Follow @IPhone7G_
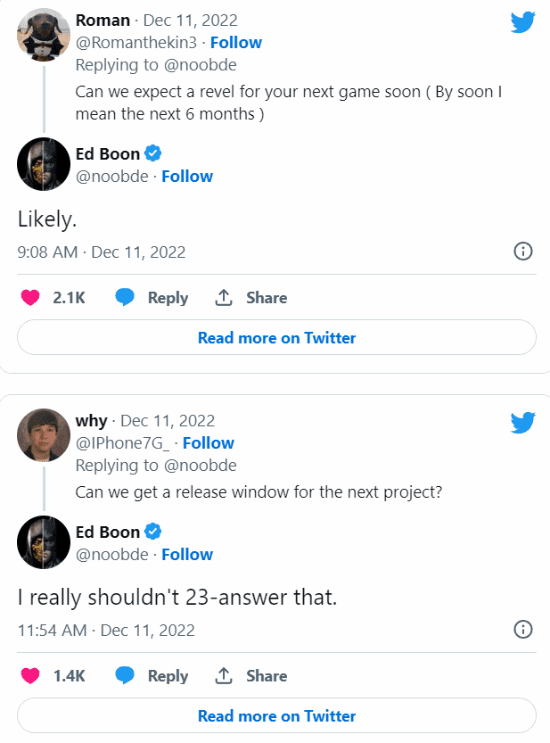Image resolution: width=550 pixels, height=743 pixels. [208, 443]
